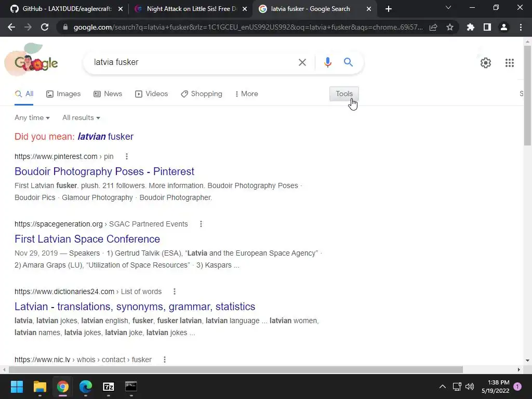532x399 pixels.
Task: Open the Windows Start menu
Action: click(17, 387)
